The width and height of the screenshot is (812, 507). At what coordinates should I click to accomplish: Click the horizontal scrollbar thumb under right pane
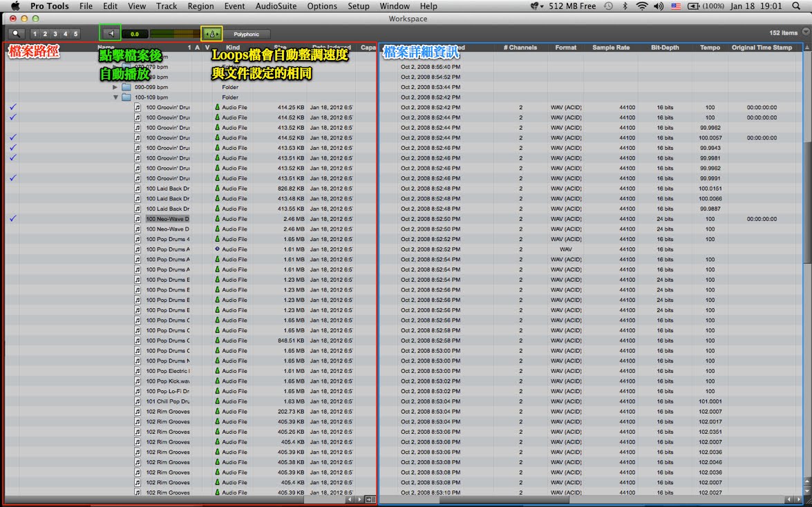pos(504,500)
